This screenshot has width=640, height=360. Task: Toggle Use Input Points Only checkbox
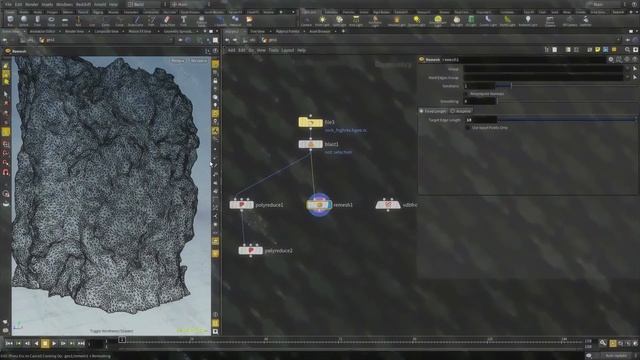coord(468,128)
